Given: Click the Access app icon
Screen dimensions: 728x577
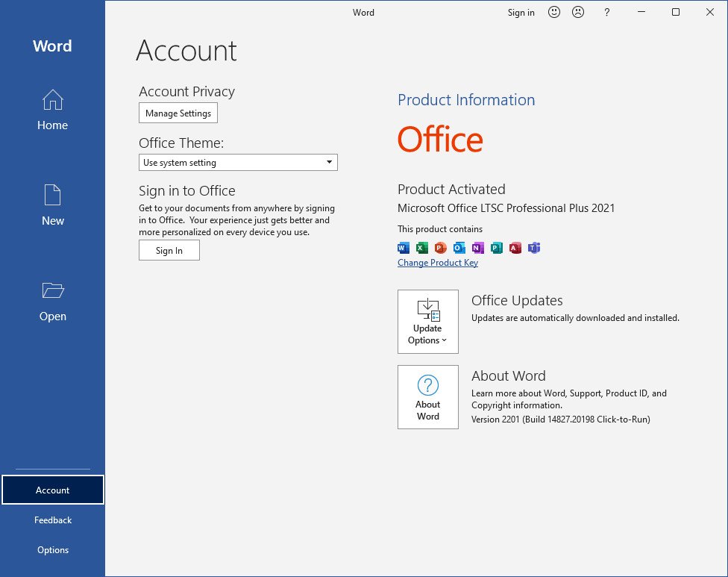Looking at the screenshot, I should coord(515,248).
